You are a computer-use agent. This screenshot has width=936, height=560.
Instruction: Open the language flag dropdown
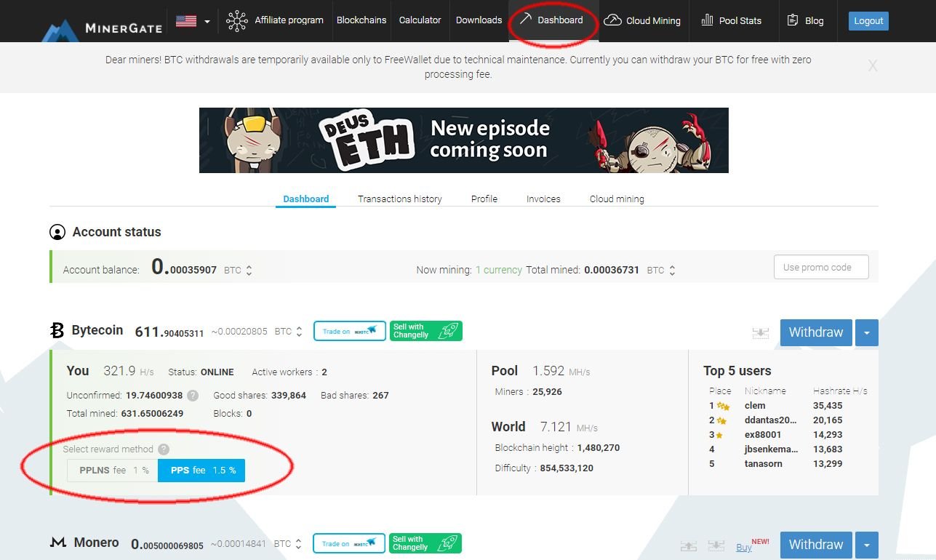click(x=191, y=21)
